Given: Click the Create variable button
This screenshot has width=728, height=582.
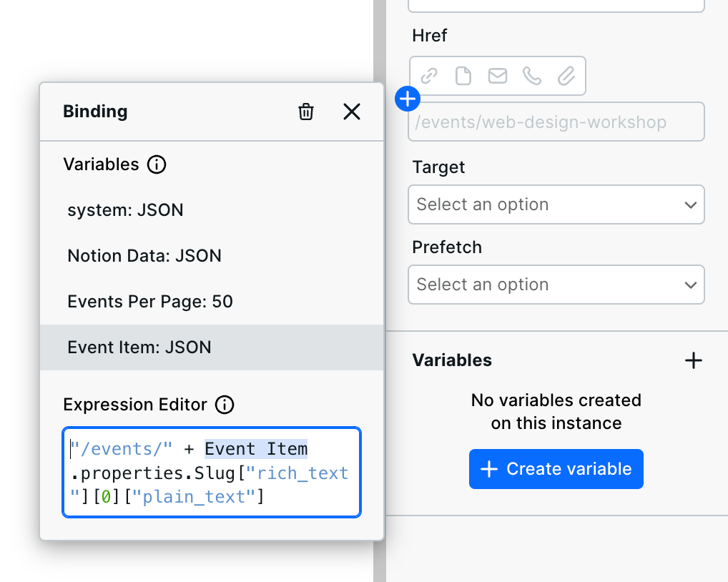Looking at the screenshot, I should pos(556,469).
